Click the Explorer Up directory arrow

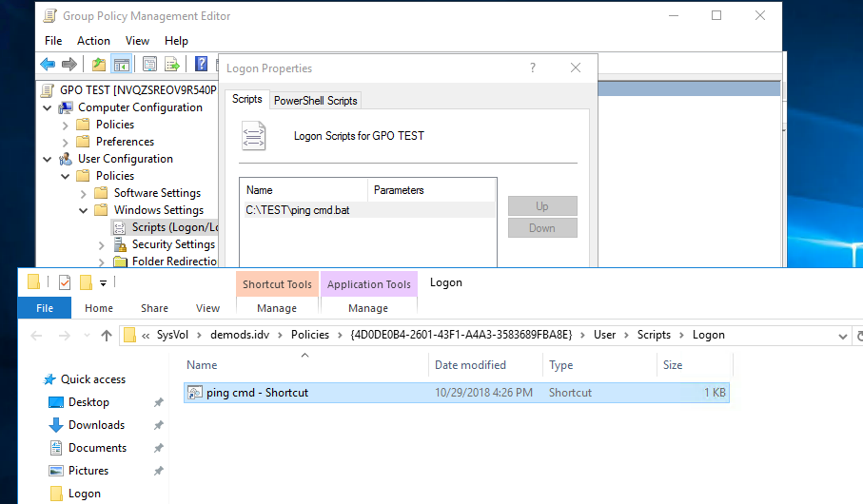point(107,335)
